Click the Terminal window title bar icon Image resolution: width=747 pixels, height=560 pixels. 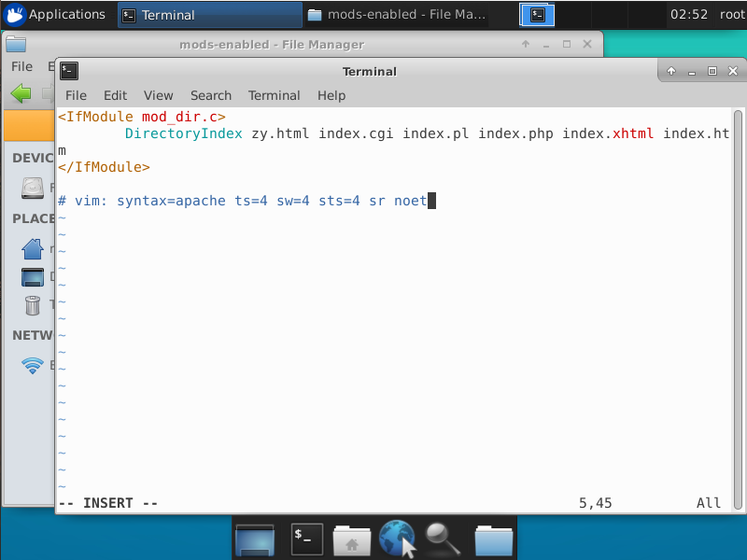pyautogui.click(x=69, y=72)
